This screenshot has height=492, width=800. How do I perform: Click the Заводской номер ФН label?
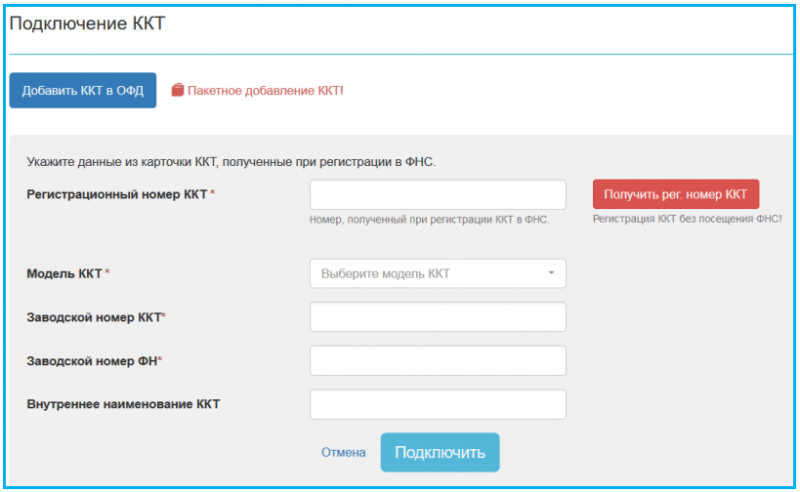click(94, 360)
